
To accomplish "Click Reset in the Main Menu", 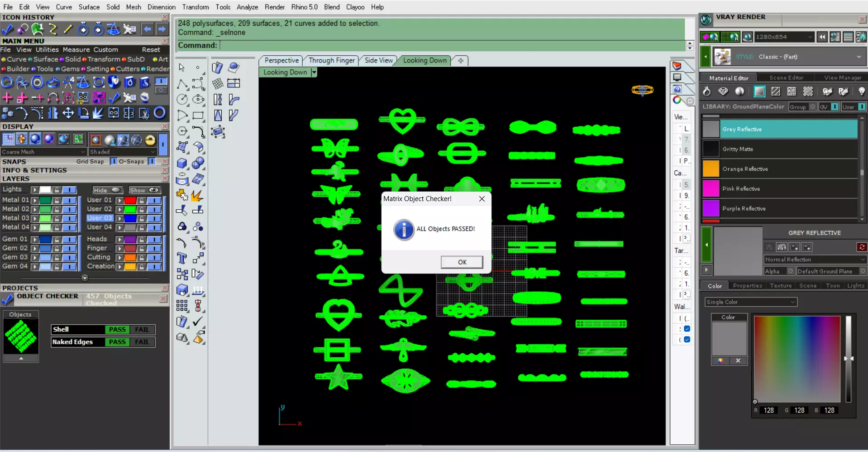I will pos(151,50).
